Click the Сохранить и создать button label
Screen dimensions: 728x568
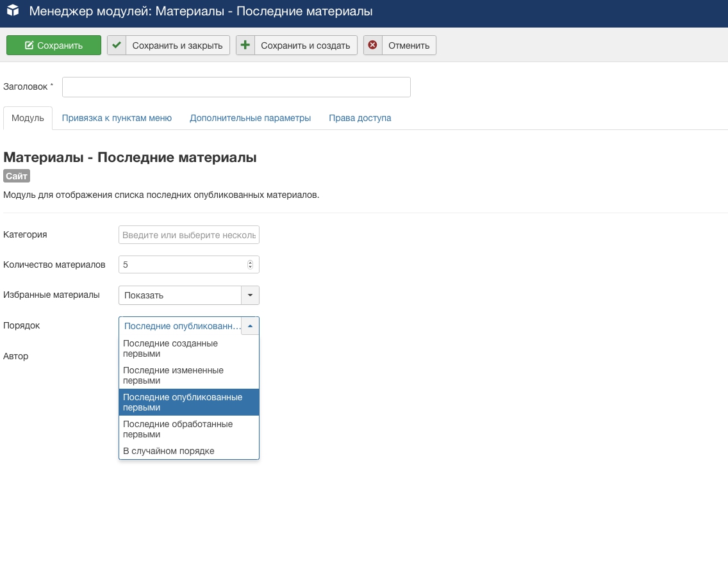coord(305,45)
